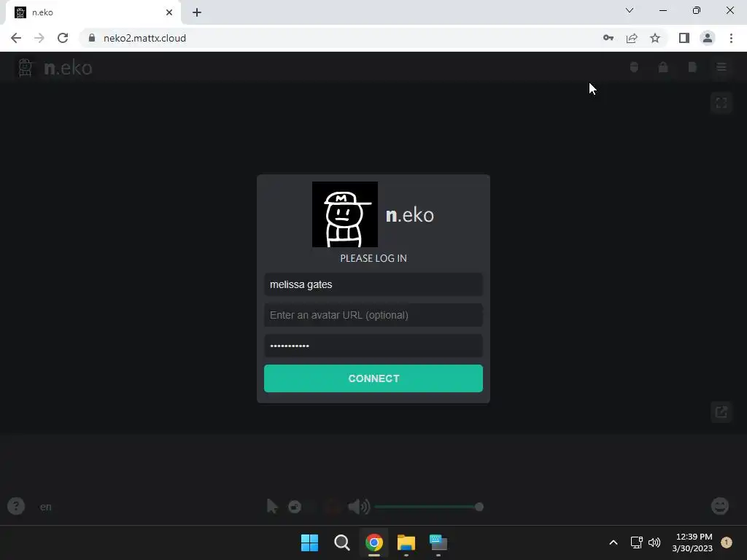Click the avatar URL optional field
This screenshot has width=747, height=560.
pos(373,315)
